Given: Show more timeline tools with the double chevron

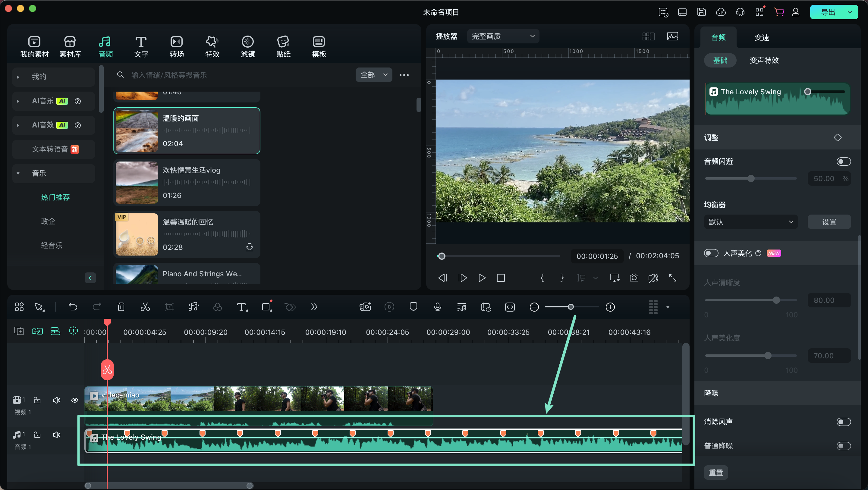Looking at the screenshot, I should 314,307.
